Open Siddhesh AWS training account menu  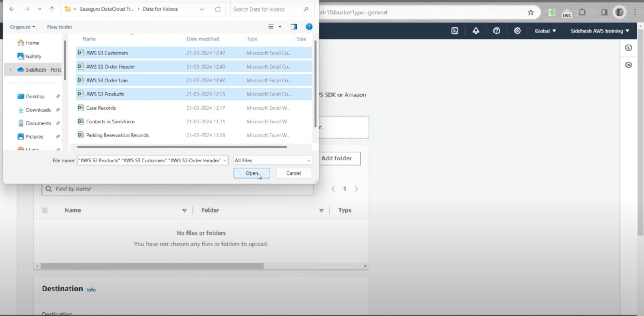(600, 31)
